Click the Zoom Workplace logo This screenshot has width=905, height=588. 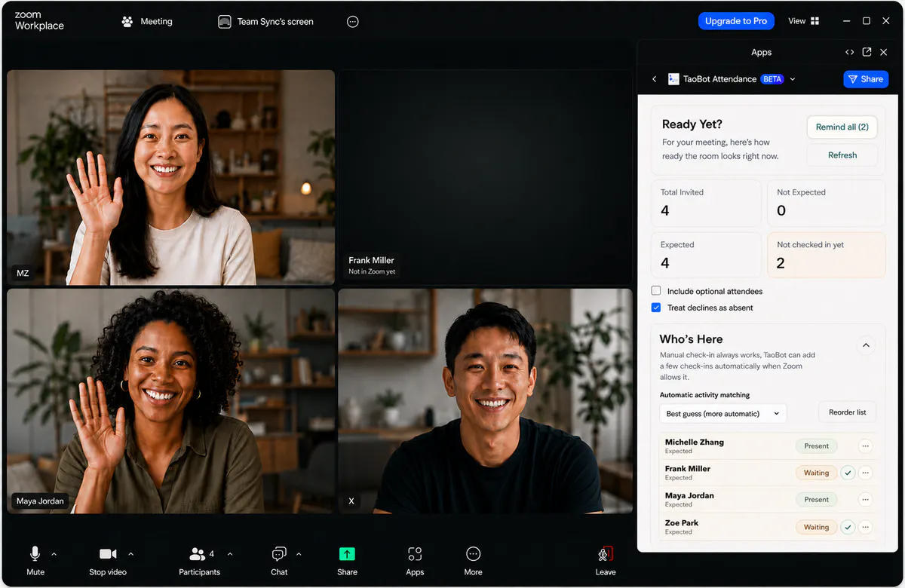[x=39, y=21]
